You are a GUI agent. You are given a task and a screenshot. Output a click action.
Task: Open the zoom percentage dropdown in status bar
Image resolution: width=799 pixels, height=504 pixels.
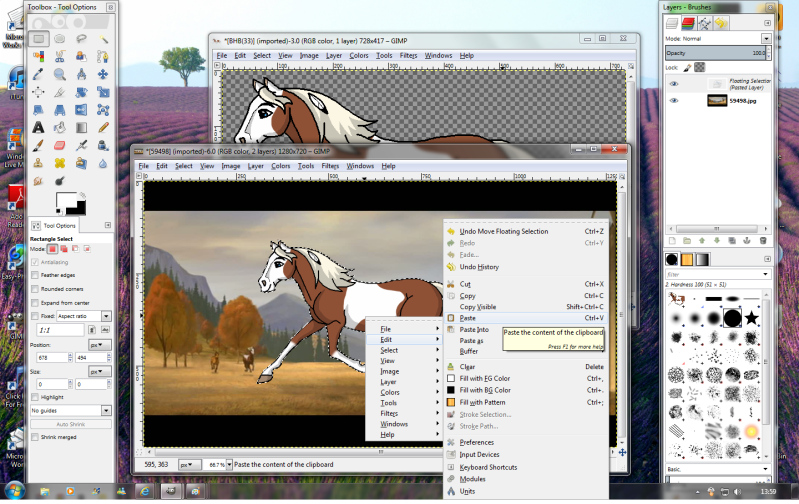coord(229,464)
